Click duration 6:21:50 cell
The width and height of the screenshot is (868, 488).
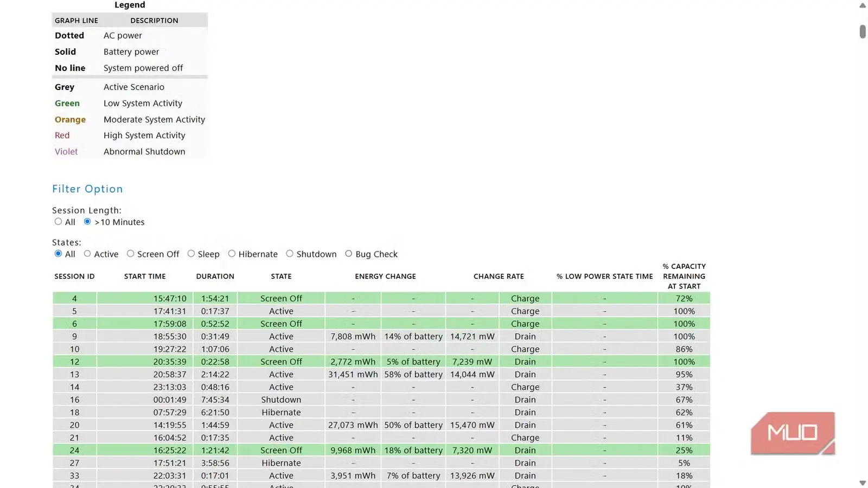215,413
